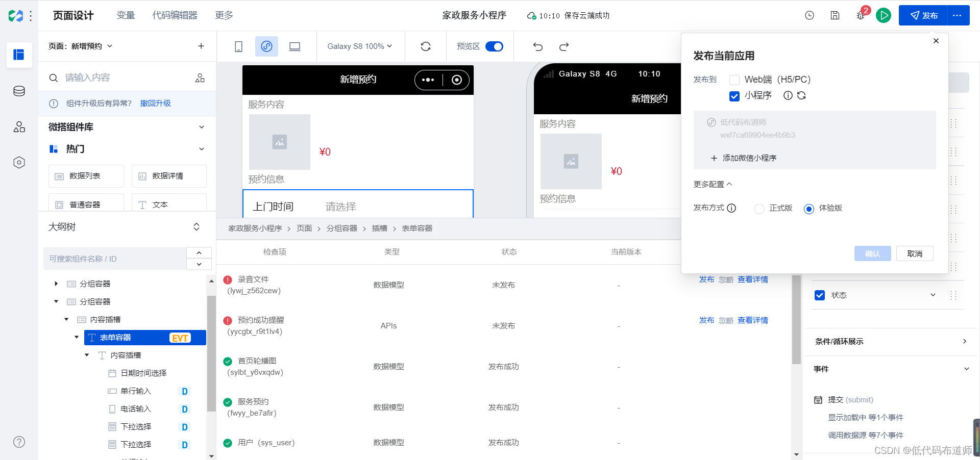The image size is (980, 460).
Task: Click the info icon beside 发布方式
Action: click(x=731, y=208)
